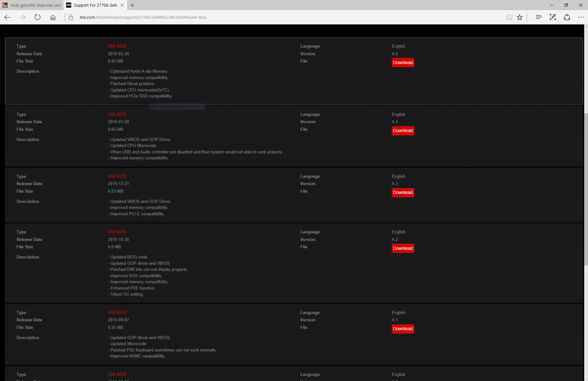Click the USB and Audio controller line
This screenshot has height=381, width=588.
point(196,152)
